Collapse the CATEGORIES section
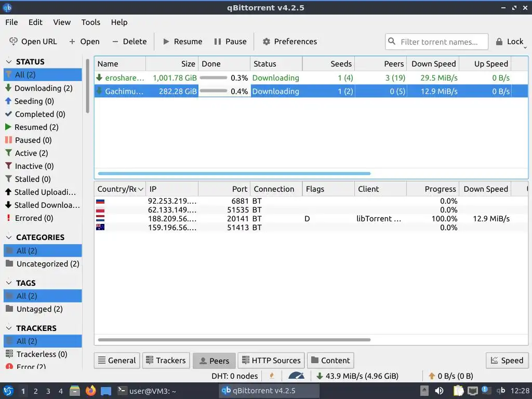Screen dimensions: 532x399 9,237
